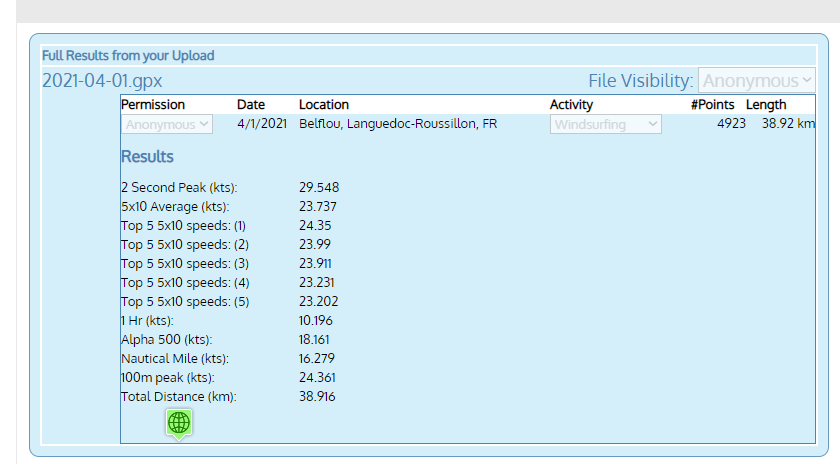
Task: Click the Length column header
Action: click(x=766, y=104)
